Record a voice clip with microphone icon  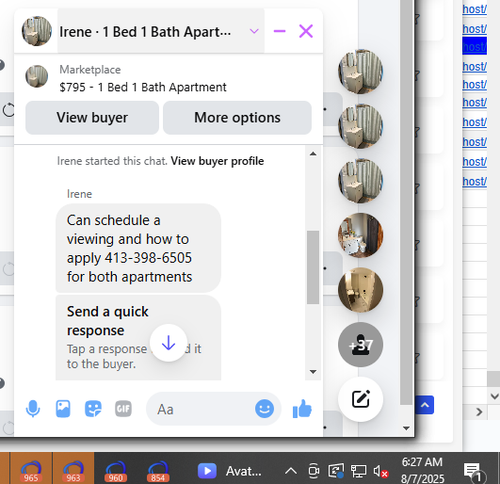point(33,409)
